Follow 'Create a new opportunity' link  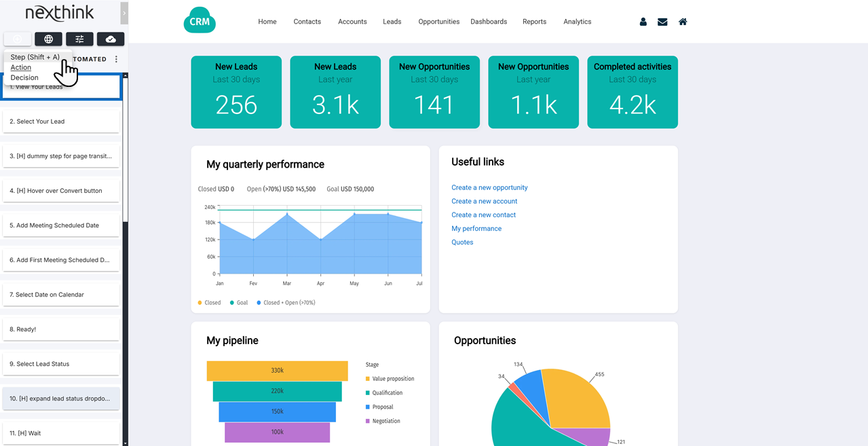pyautogui.click(x=489, y=187)
